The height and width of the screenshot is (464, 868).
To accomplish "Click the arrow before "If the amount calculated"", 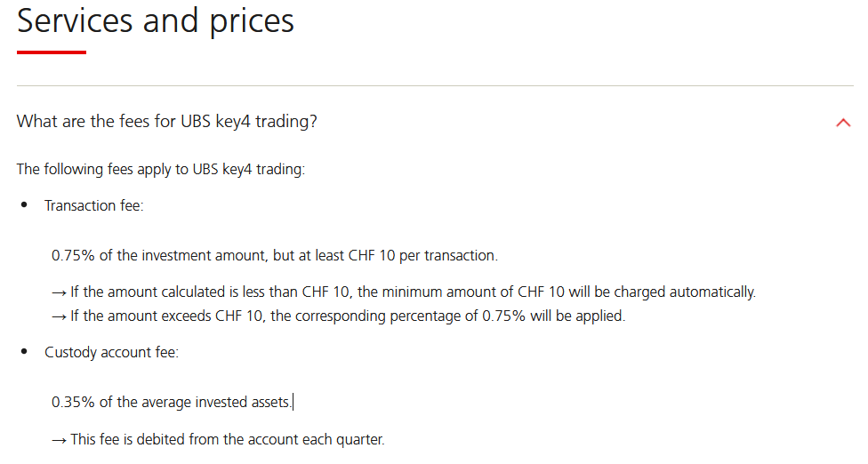I will 59,292.
